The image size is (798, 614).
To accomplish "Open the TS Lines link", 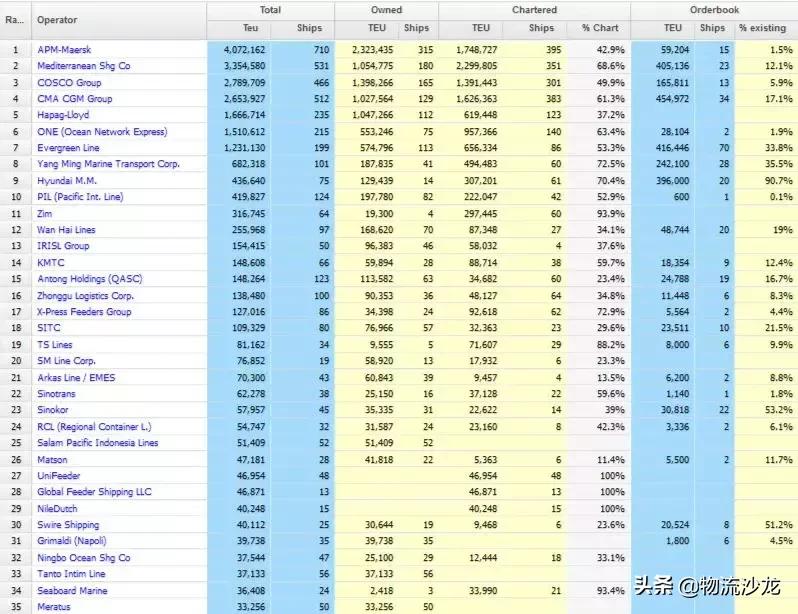I will (x=55, y=345).
